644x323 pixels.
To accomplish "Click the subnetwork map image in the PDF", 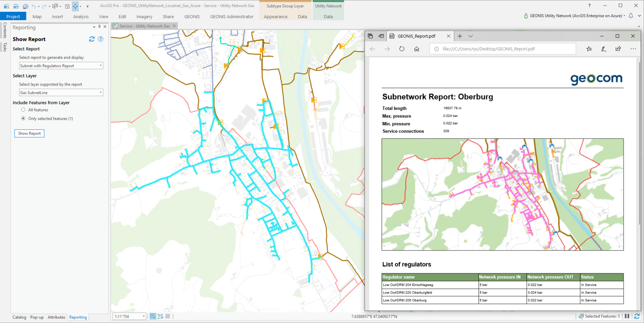I will 503,194.
